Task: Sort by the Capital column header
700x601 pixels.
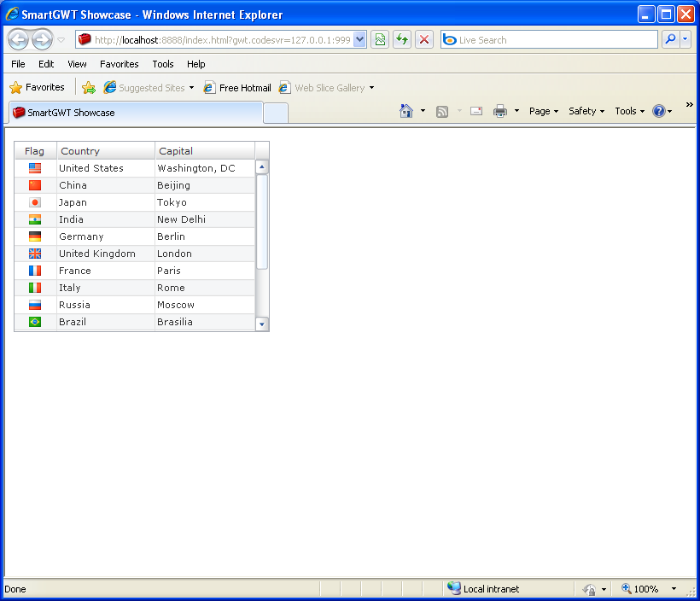Action: [x=205, y=151]
